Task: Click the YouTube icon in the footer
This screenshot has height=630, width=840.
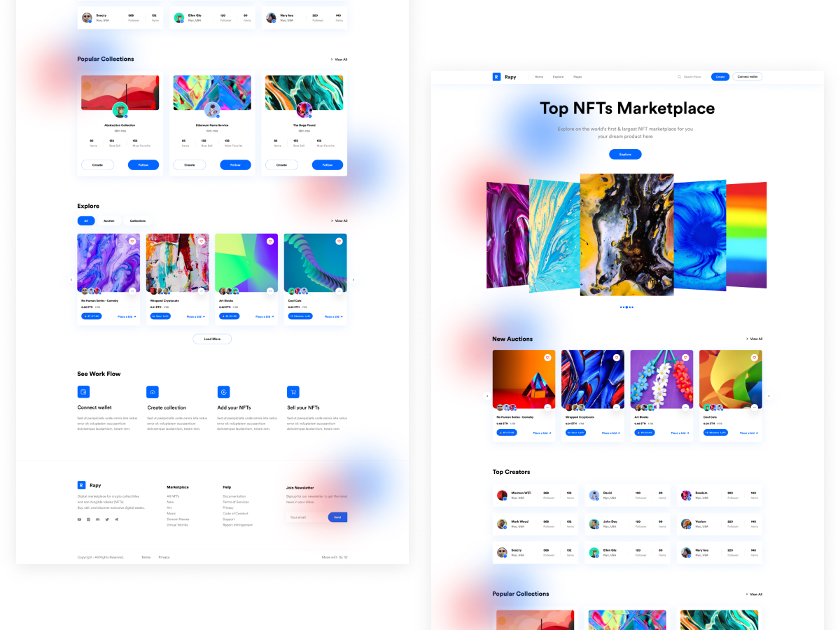Action: [x=79, y=519]
